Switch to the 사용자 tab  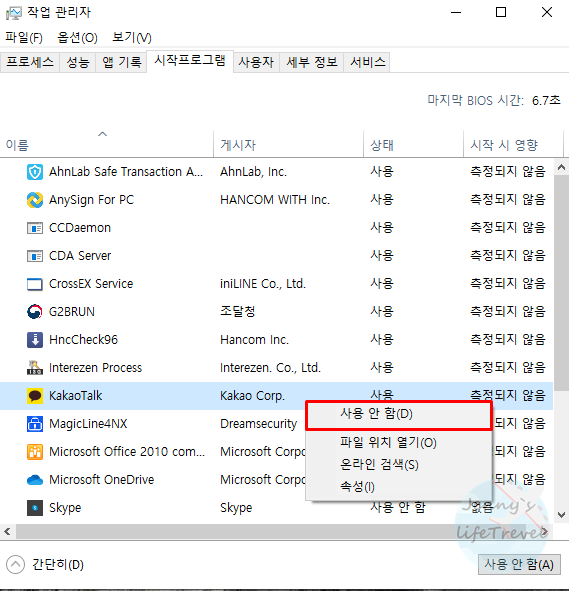pos(256,62)
